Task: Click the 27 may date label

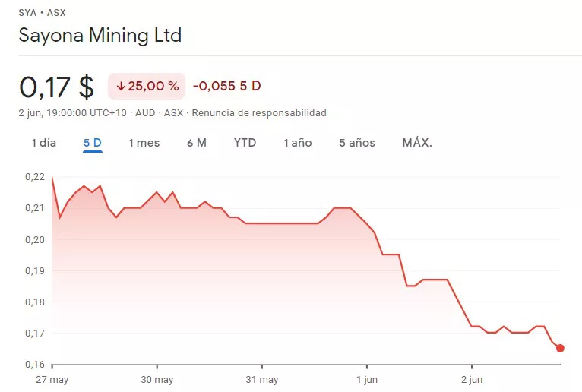Action: [x=51, y=380]
